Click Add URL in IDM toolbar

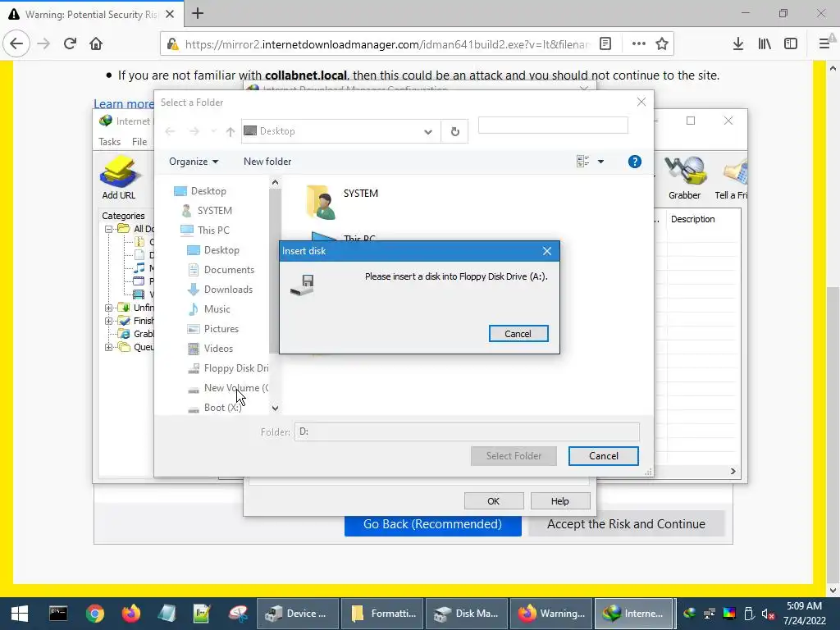point(119,178)
